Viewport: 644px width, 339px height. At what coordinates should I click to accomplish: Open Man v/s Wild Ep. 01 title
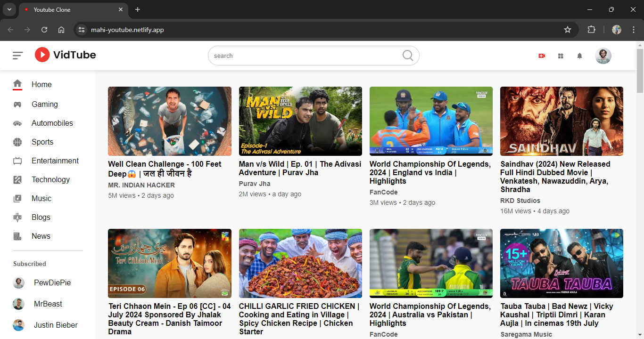[x=300, y=168]
